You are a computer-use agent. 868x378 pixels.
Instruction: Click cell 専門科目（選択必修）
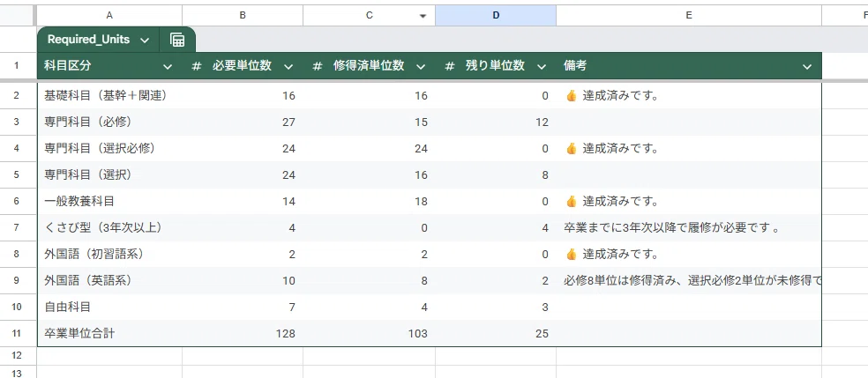[x=109, y=149]
